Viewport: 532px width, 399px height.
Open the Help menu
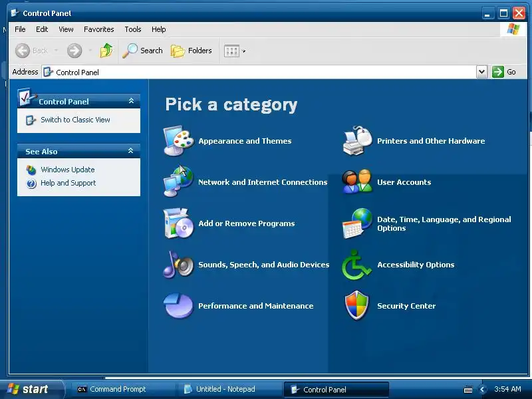[158, 29]
